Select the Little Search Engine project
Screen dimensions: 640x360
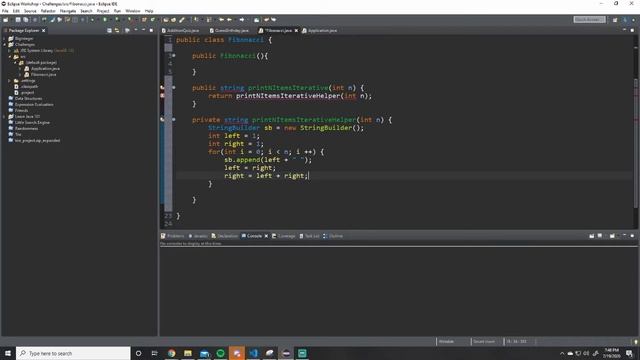29,122
